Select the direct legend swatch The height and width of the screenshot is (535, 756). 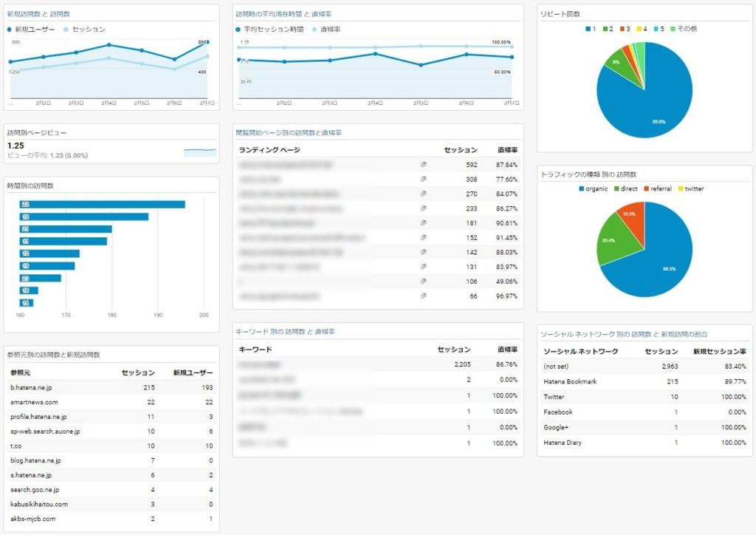point(616,188)
